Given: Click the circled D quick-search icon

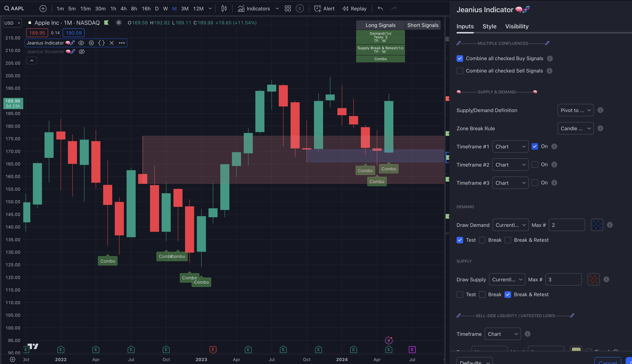Looking at the screenshot, I should click(x=300, y=9).
